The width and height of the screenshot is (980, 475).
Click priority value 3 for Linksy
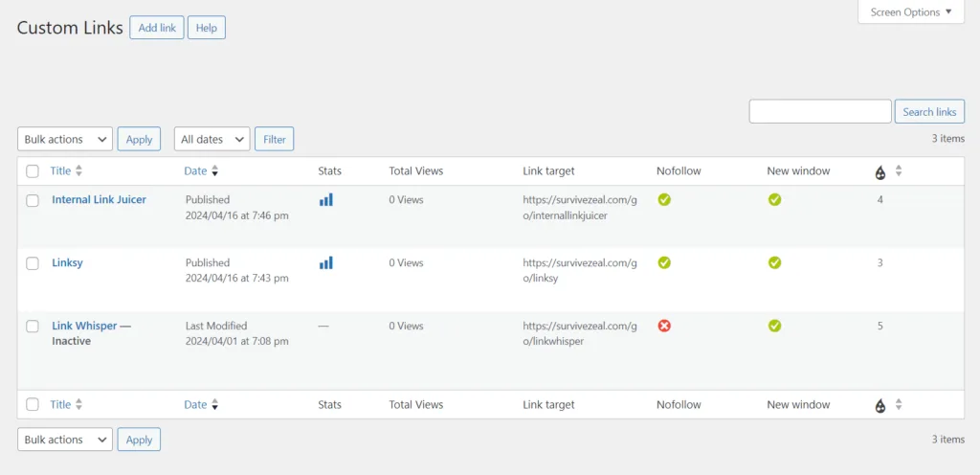coord(880,263)
